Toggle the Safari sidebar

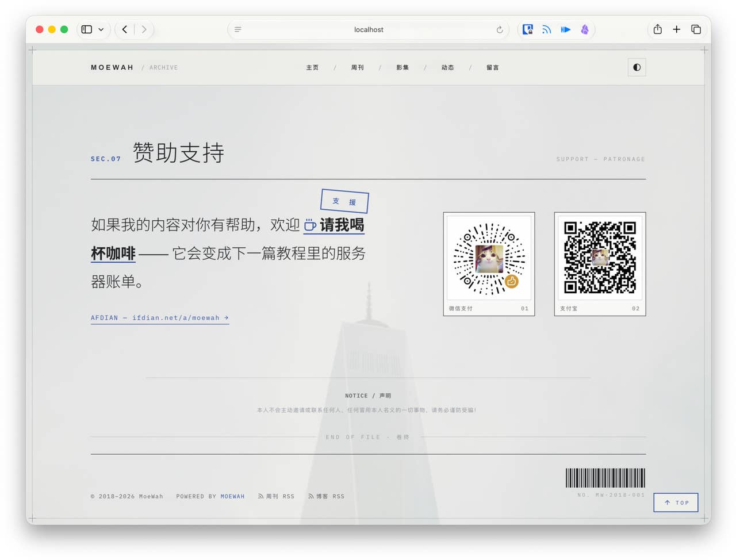click(x=87, y=29)
